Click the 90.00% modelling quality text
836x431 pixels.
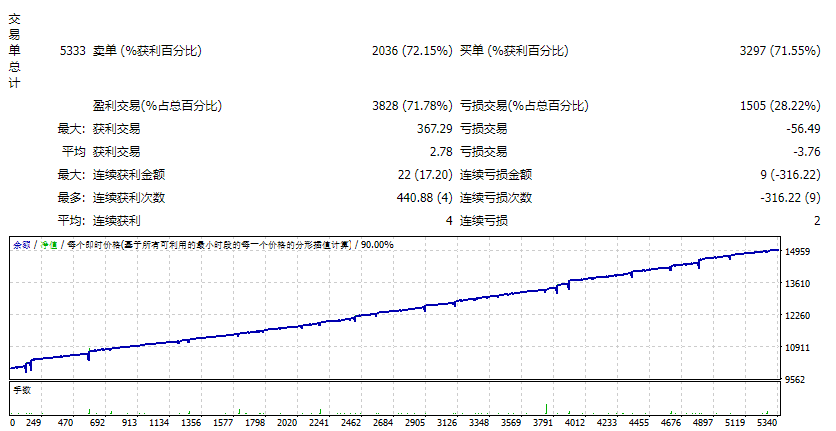click(377, 245)
